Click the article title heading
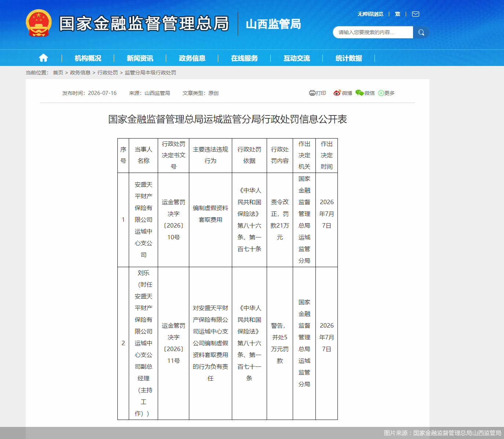Viewport: 504px width, 439px height. (227, 119)
